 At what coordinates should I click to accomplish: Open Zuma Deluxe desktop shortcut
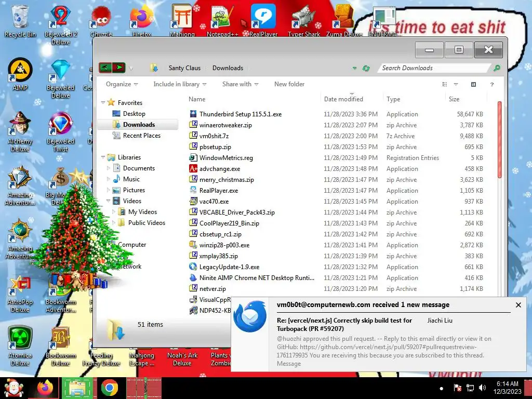click(344, 20)
